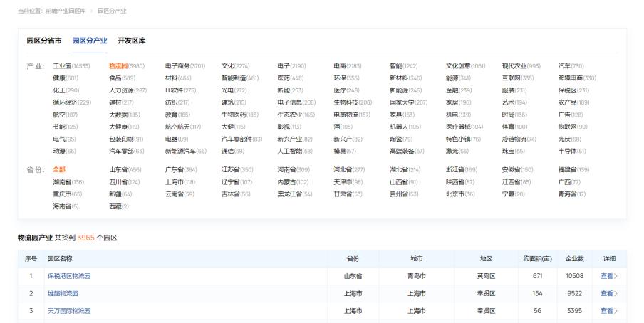Choose 现代农业 industry filter
Screen dimensions: 644x323
(521, 66)
